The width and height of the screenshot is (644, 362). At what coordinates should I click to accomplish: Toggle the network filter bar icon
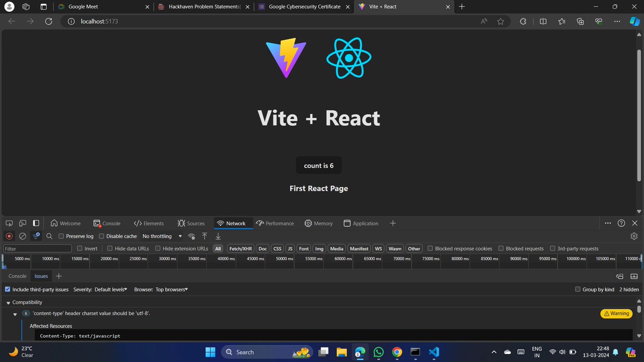point(36,236)
